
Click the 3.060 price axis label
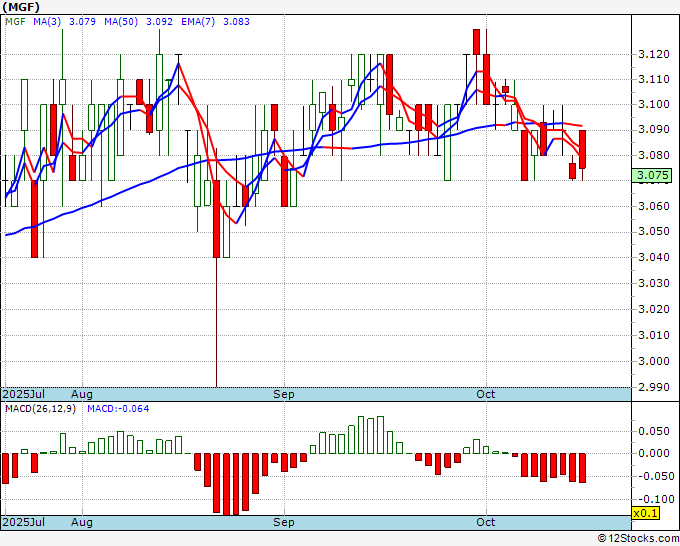(654, 206)
